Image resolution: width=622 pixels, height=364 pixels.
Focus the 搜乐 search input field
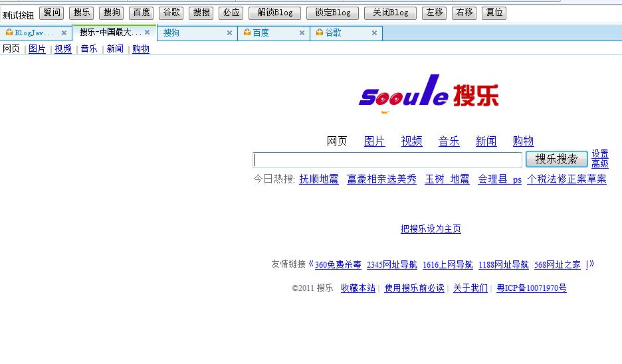[x=387, y=160]
